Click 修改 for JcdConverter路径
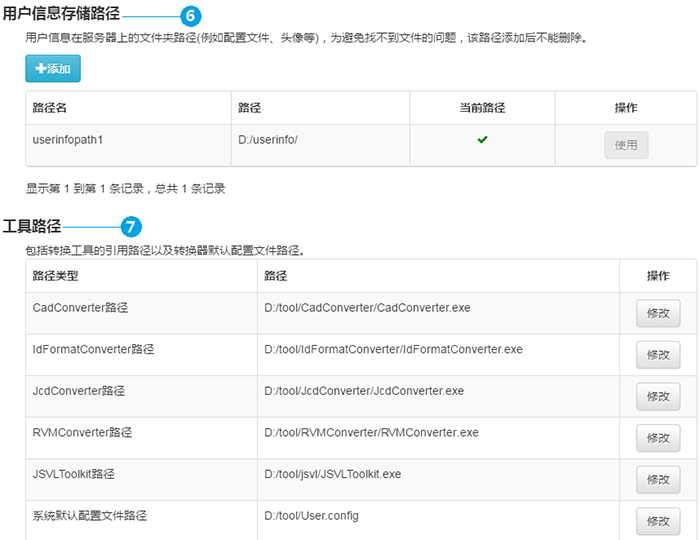The height and width of the screenshot is (540, 700). [658, 396]
